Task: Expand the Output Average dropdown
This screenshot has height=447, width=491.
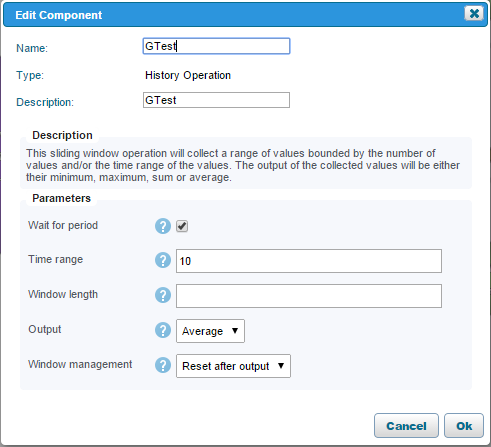Action: (210, 331)
